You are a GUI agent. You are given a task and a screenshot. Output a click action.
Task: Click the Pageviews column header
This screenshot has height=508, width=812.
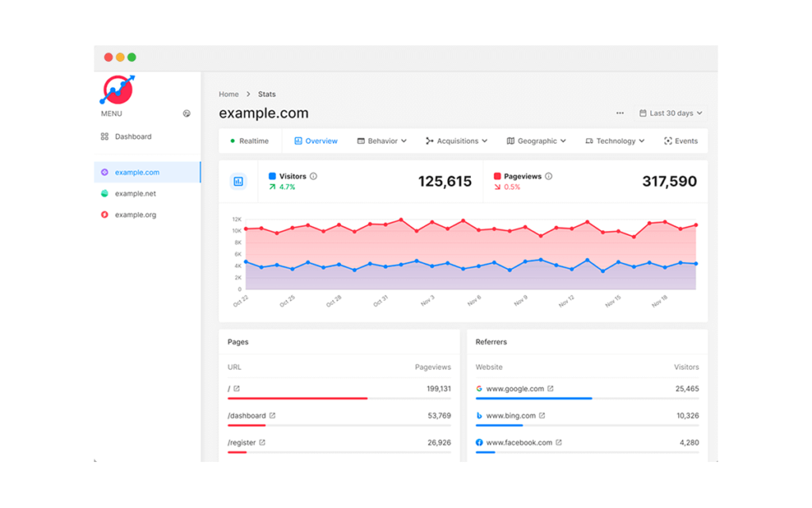(433, 367)
